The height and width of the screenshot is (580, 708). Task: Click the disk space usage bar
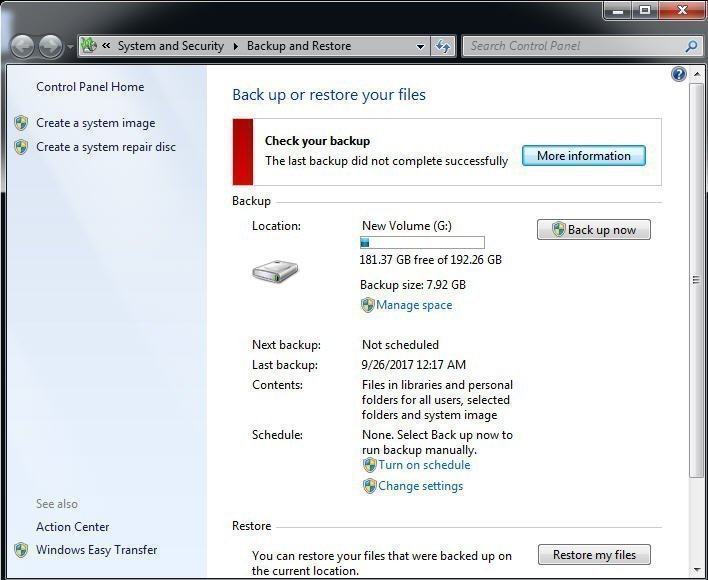[x=422, y=242]
